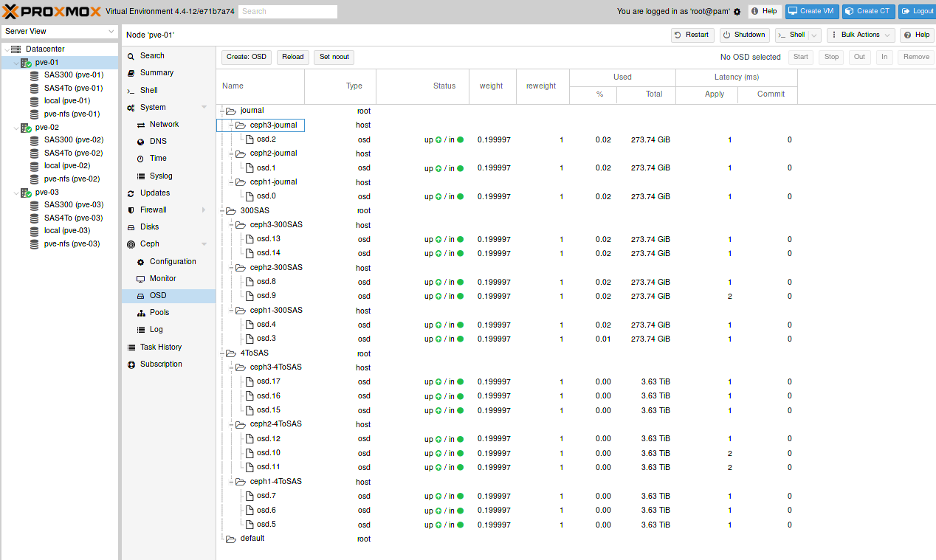Click the search field in the top bar

pyautogui.click(x=288, y=11)
